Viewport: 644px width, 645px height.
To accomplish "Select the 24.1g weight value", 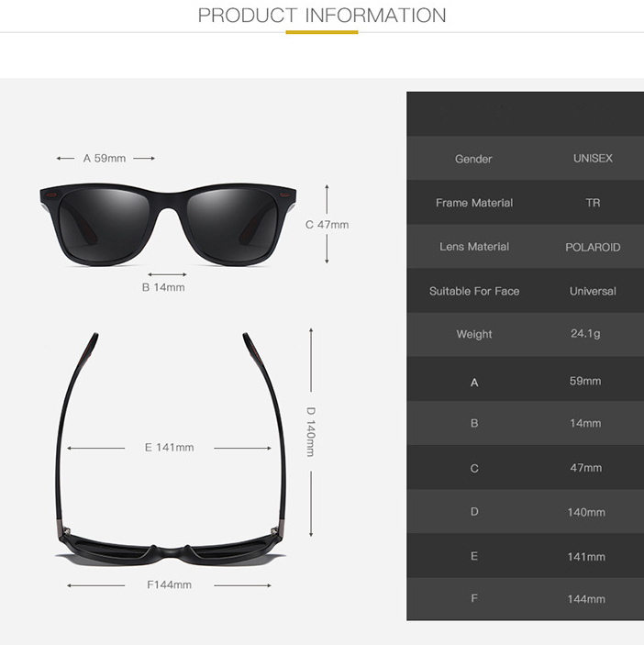I will (585, 334).
